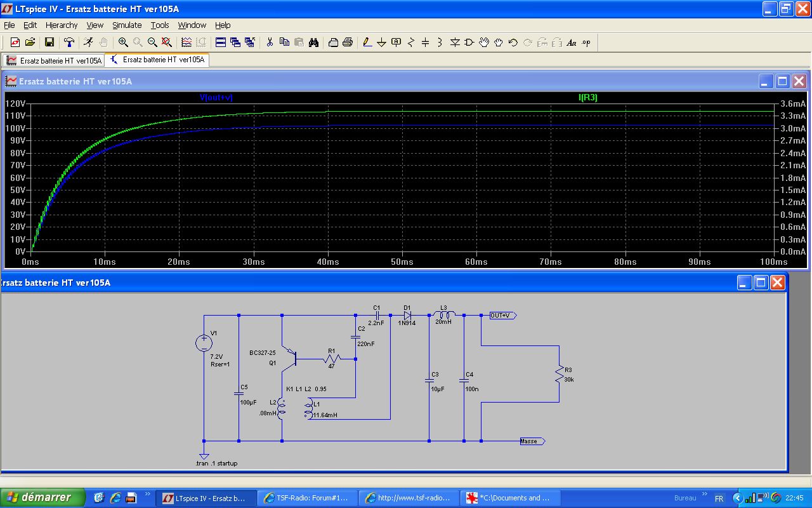Click the Close All Windows icon
812x508 pixels.
250,43
